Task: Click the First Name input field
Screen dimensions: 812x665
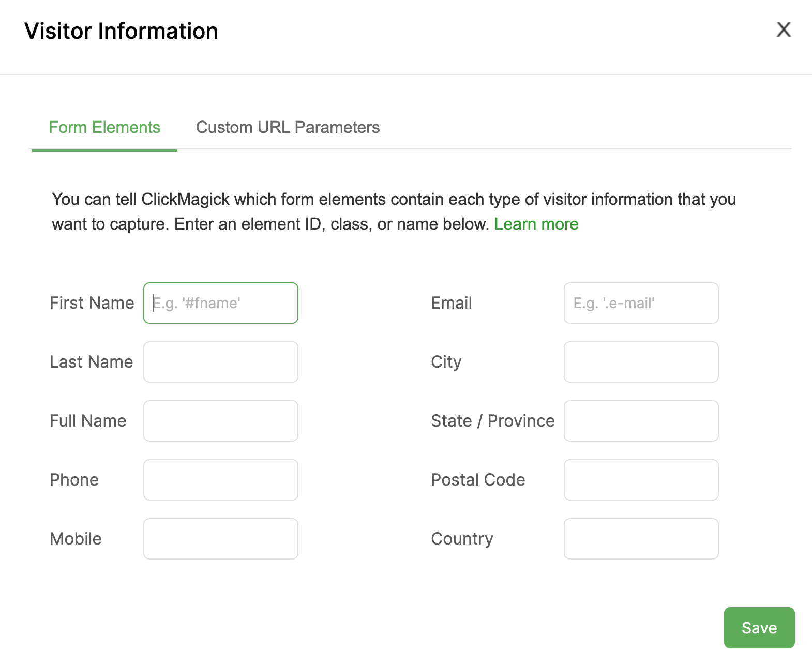Action: point(221,303)
